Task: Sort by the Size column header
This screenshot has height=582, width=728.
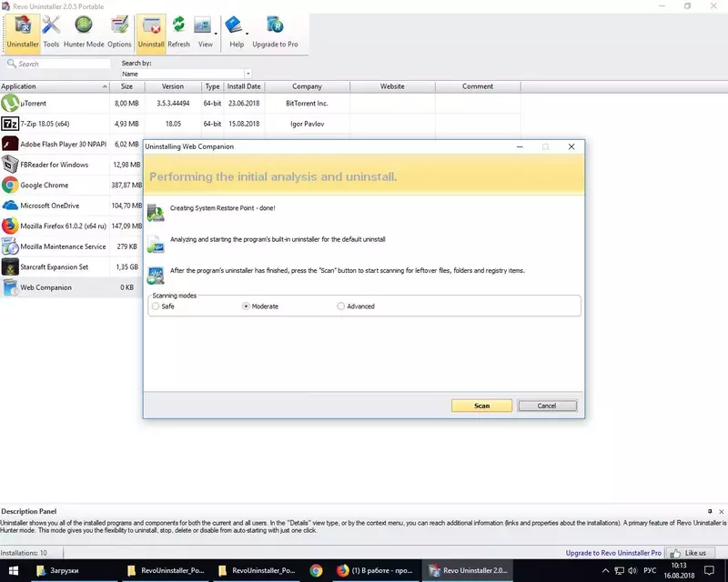Action: click(x=126, y=86)
